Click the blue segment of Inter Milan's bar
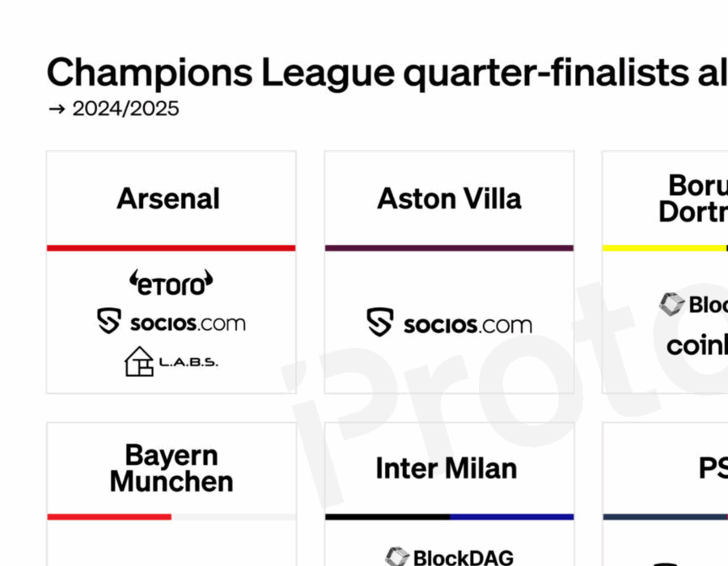 point(511,517)
